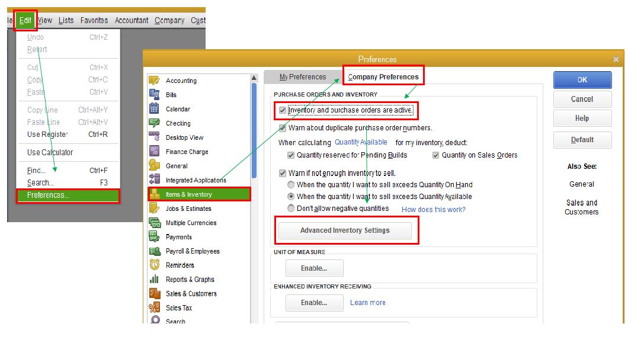644x343 pixels.
Task: Select Don't allow negative quantities option
Action: click(x=291, y=209)
